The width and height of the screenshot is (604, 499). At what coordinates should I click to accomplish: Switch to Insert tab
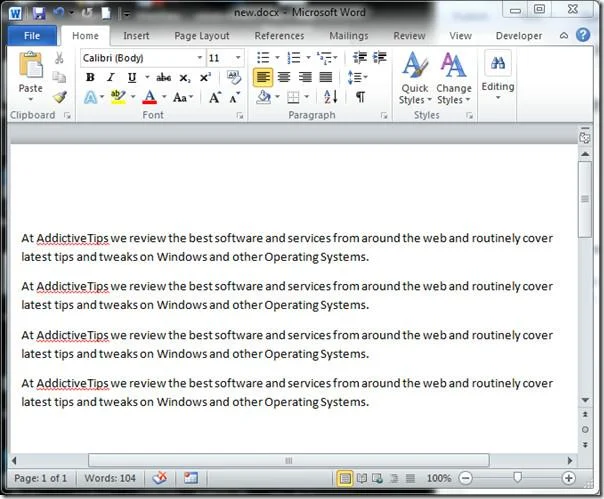(136, 36)
